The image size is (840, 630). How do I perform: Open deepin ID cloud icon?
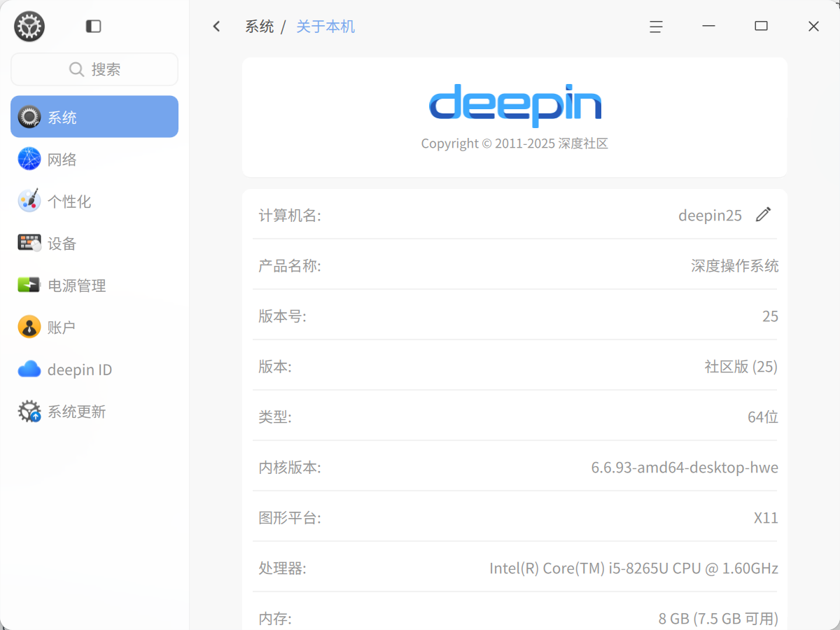(29, 369)
